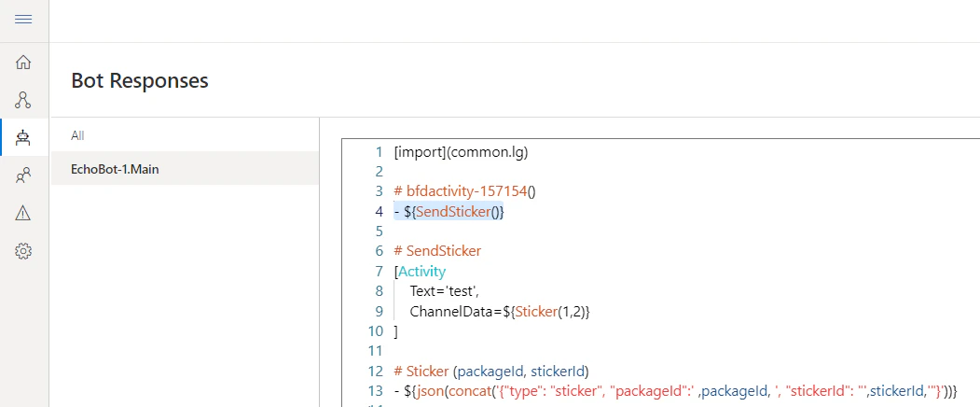Open the User Input people icon
The image size is (980, 407).
(x=23, y=175)
